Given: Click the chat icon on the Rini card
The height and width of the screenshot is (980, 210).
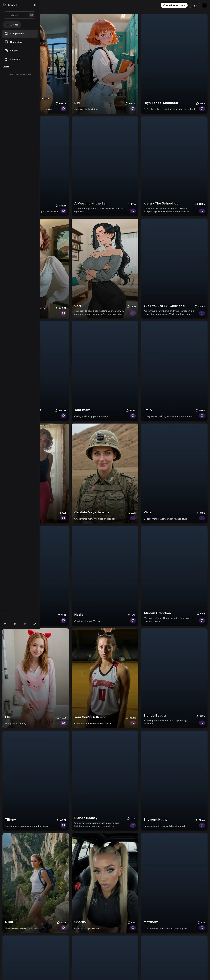Looking at the screenshot, I should pyautogui.click(x=133, y=109).
